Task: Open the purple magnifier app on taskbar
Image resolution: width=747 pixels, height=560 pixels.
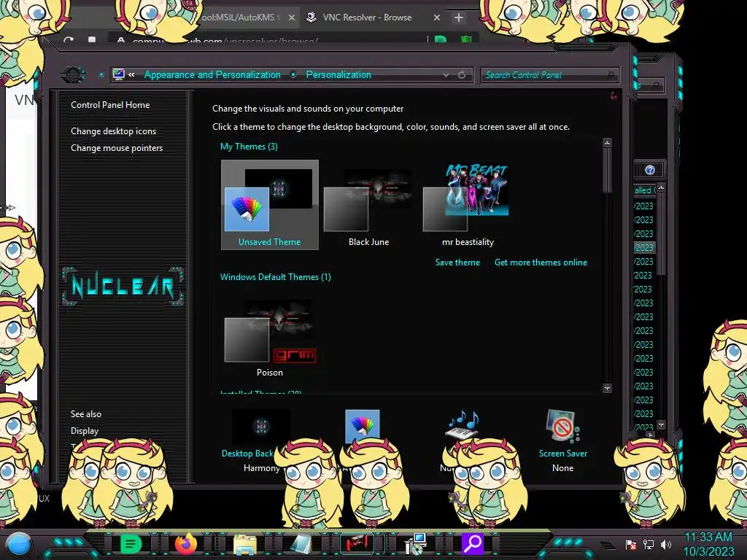Action: pyautogui.click(x=473, y=543)
